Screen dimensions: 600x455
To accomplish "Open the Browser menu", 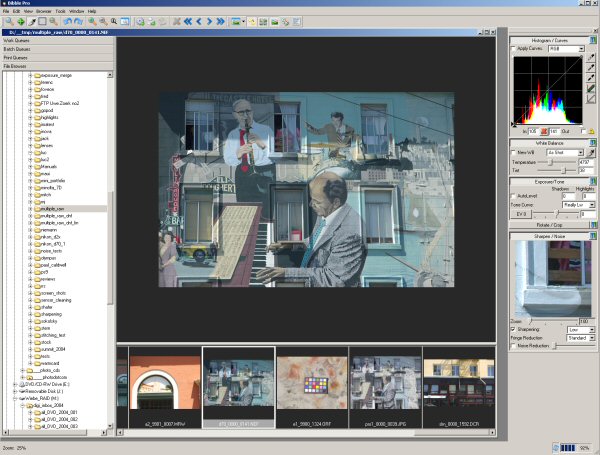I will 44,11.
